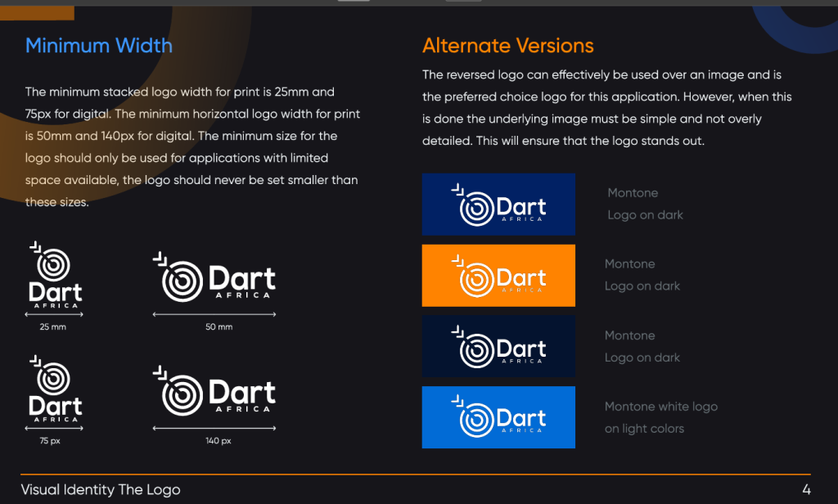Viewport: 838px width, 504px height.
Task: Click the Montone white logo on light colors caption
Action: (x=660, y=417)
